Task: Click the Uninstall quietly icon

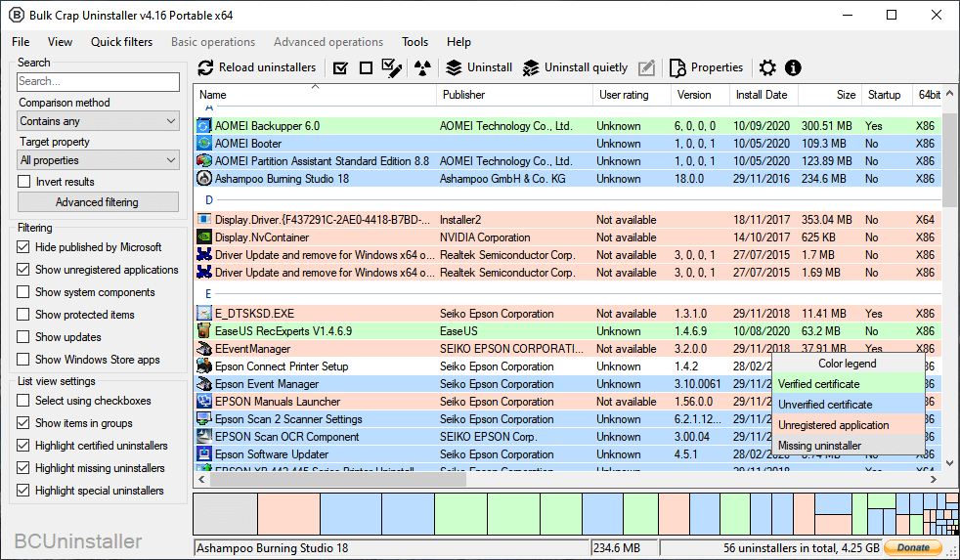Action: pos(531,68)
